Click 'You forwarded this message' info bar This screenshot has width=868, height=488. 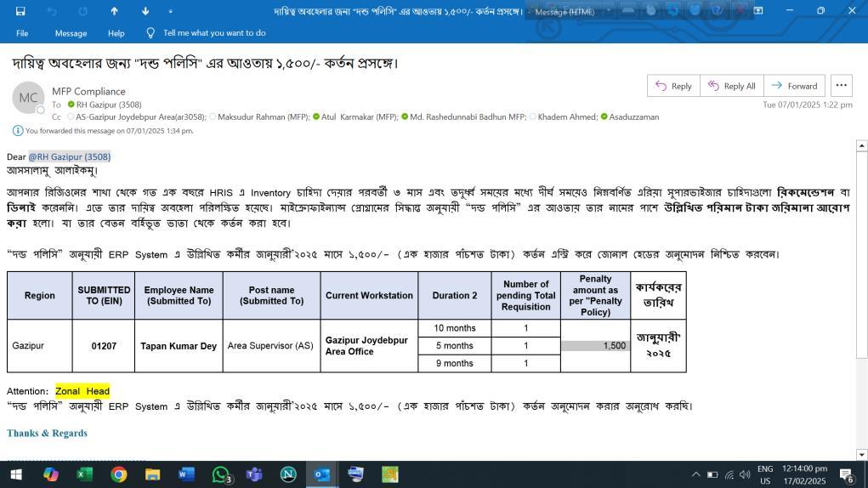[x=109, y=131]
